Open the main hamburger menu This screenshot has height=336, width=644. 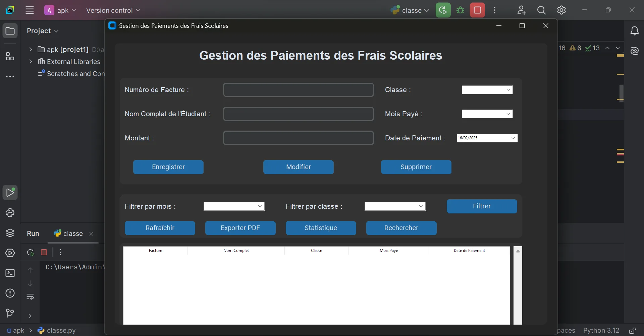30,10
